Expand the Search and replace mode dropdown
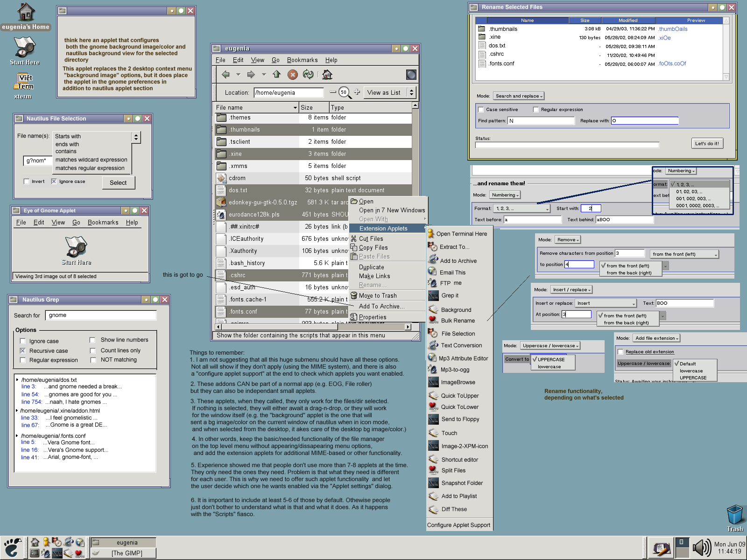The image size is (747, 560). coord(519,96)
